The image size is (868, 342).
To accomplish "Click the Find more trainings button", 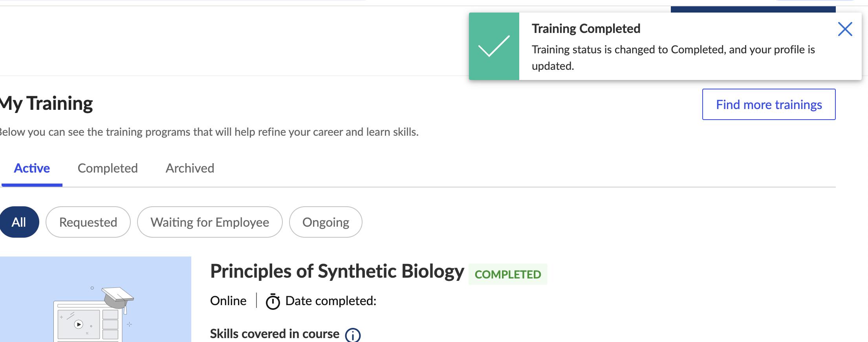I will 769,105.
